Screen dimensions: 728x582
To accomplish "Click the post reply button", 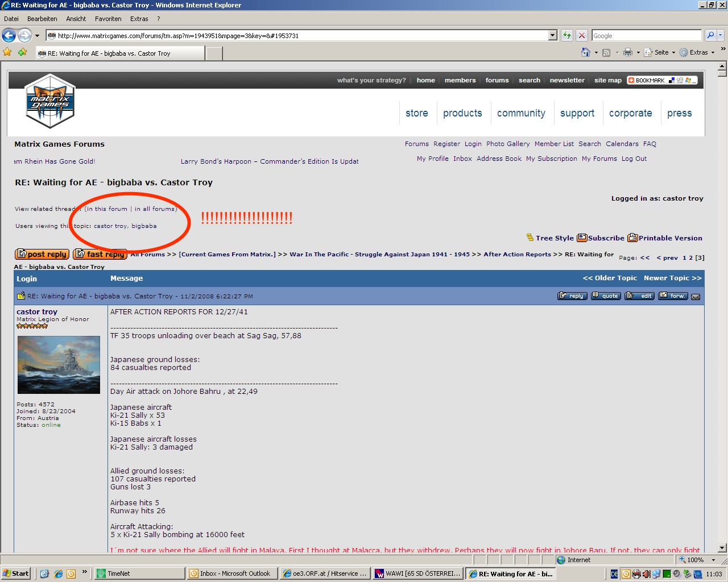I will pyautogui.click(x=42, y=254).
